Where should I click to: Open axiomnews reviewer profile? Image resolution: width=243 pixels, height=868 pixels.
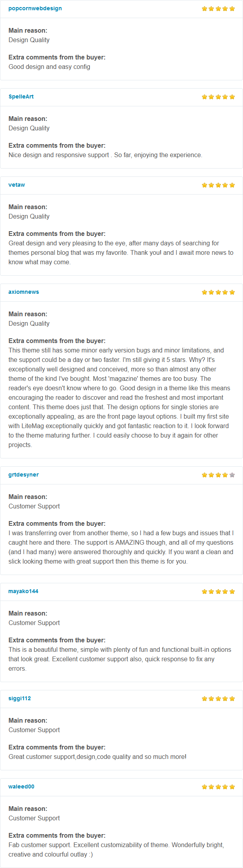(x=24, y=292)
